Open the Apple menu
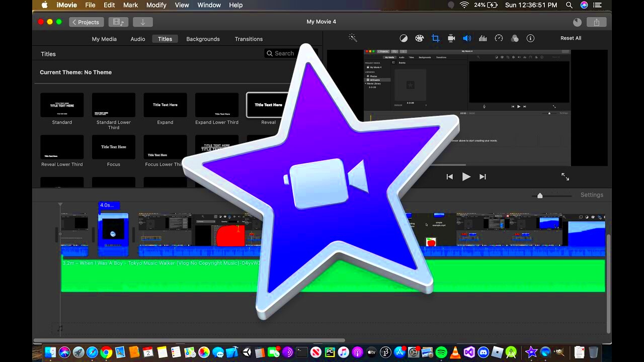Viewport: 644px width, 362px height. pos(44,5)
